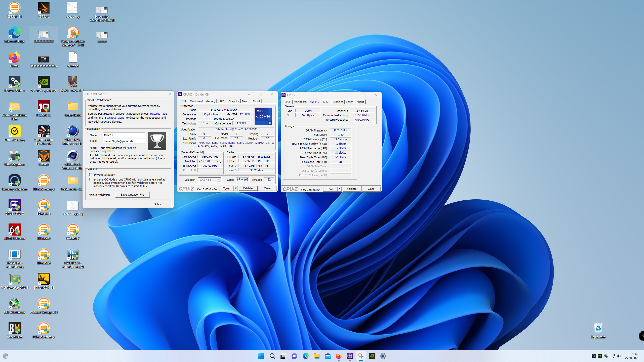644x362 pixels.
Task: Open CPUID CPU-Z desktop shortcut
Action: (14, 207)
